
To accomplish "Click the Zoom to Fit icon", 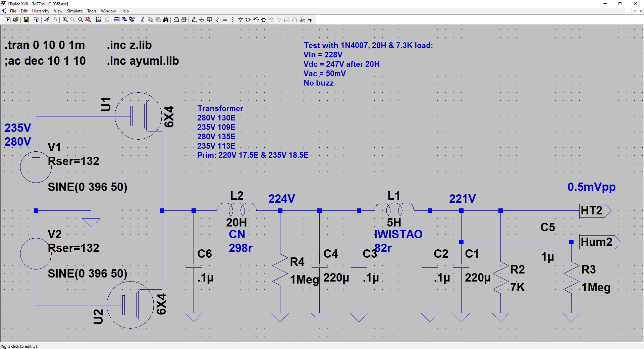I will (x=88, y=20).
